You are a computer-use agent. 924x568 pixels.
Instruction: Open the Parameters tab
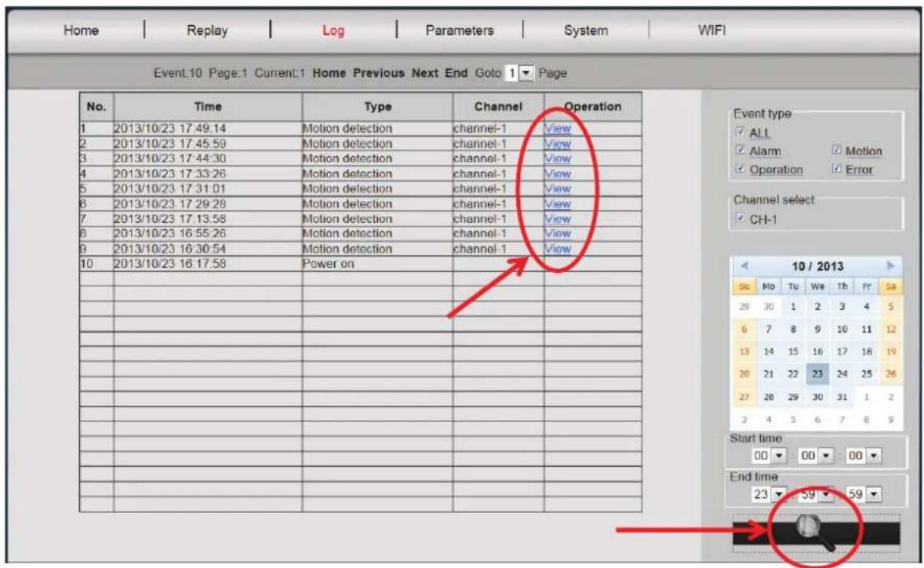[459, 31]
